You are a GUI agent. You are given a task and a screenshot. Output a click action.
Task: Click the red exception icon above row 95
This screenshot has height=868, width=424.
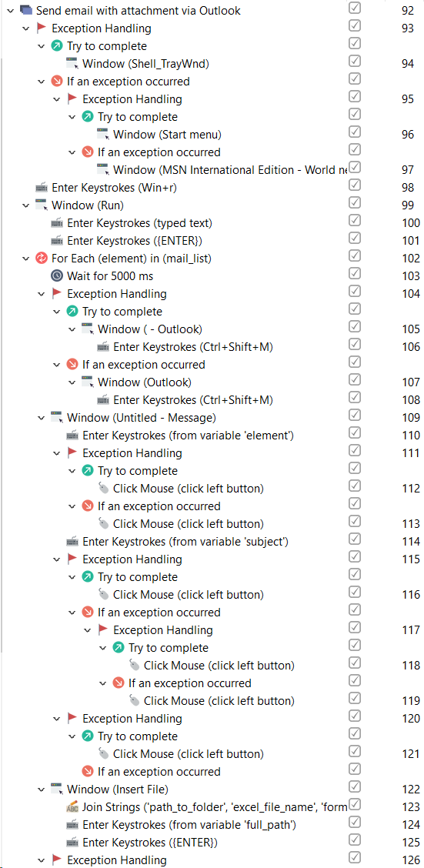[56, 82]
